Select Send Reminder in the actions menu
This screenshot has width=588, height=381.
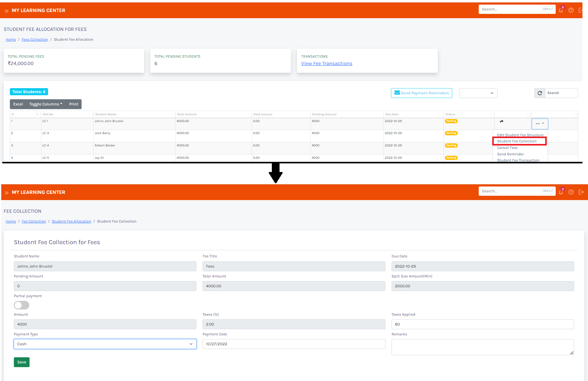pyautogui.click(x=510, y=154)
